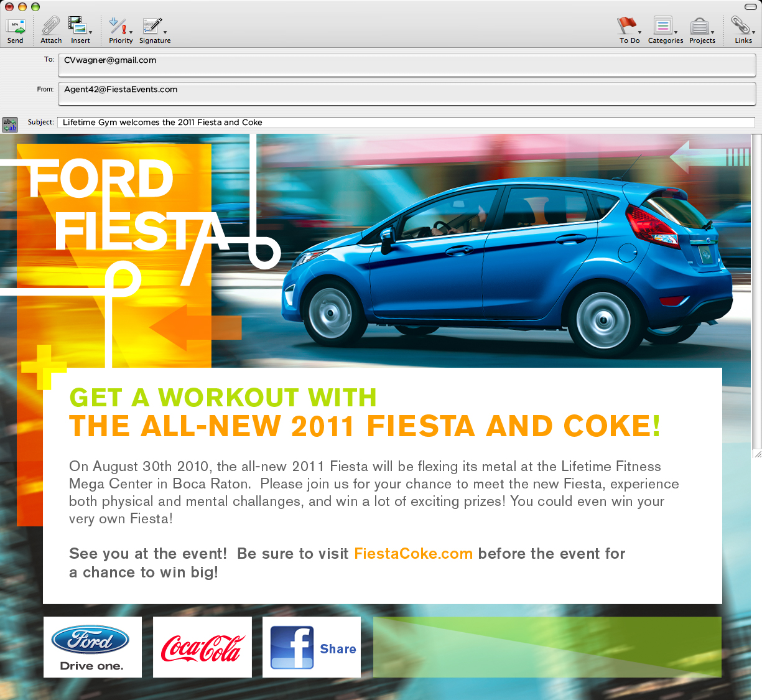
Task: Click the Send mail icon
Action: (15, 27)
